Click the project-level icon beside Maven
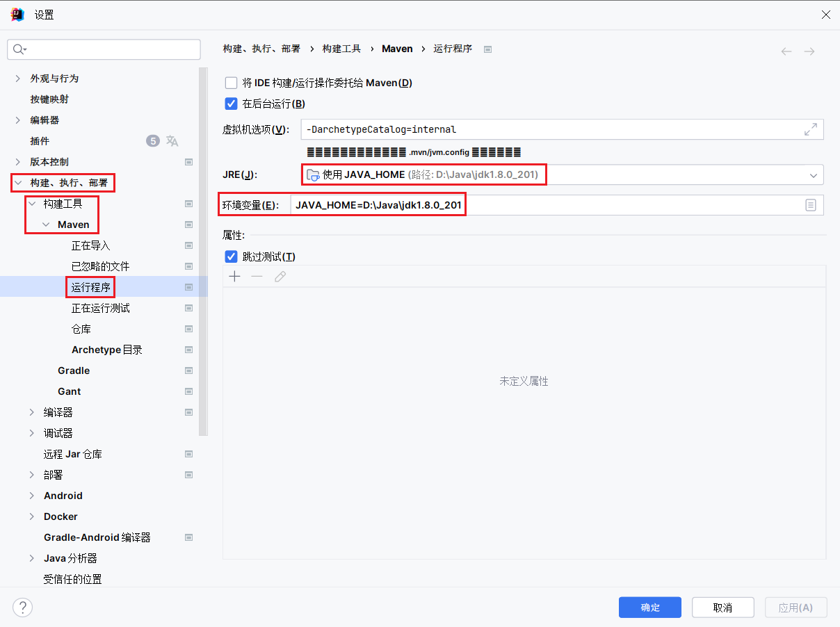The height and width of the screenshot is (627, 840). (x=188, y=225)
